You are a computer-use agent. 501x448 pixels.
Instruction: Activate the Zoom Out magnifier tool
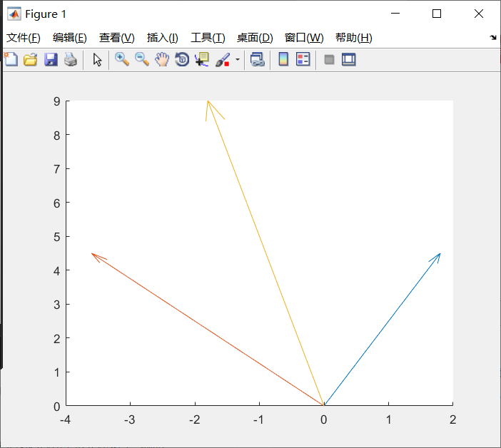click(142, 60)
